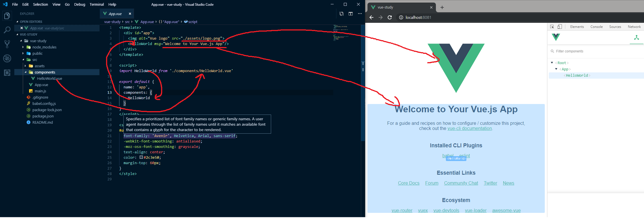The image size is (644, 218).
Task: Collapse the OPEN EDITORS section
Action: click(17, 22)
